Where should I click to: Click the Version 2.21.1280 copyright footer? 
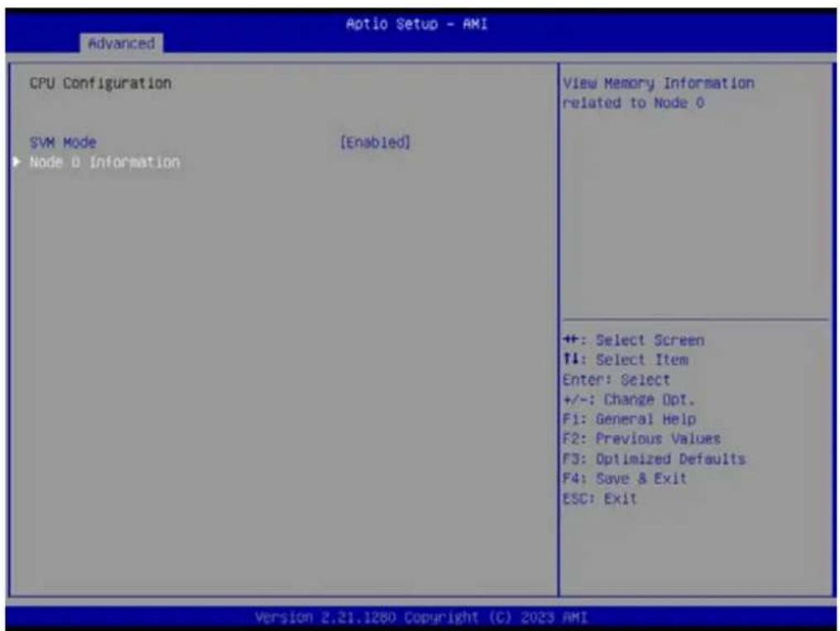tap(421, 618)
